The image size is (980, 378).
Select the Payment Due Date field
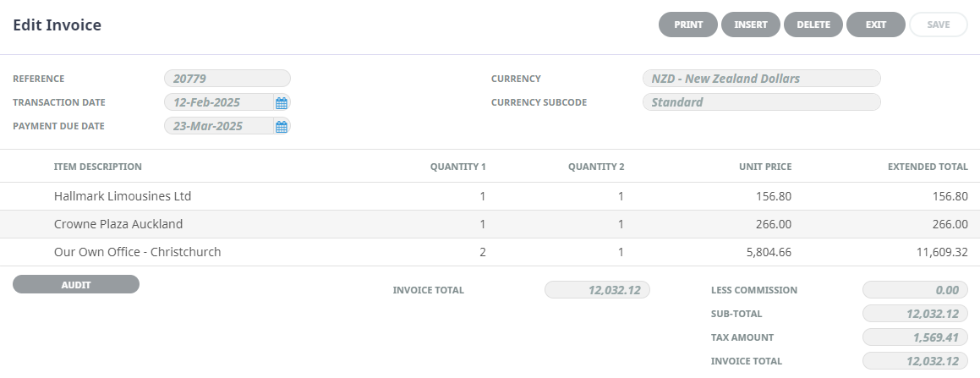pyautogui.click(x=218, y=126)
